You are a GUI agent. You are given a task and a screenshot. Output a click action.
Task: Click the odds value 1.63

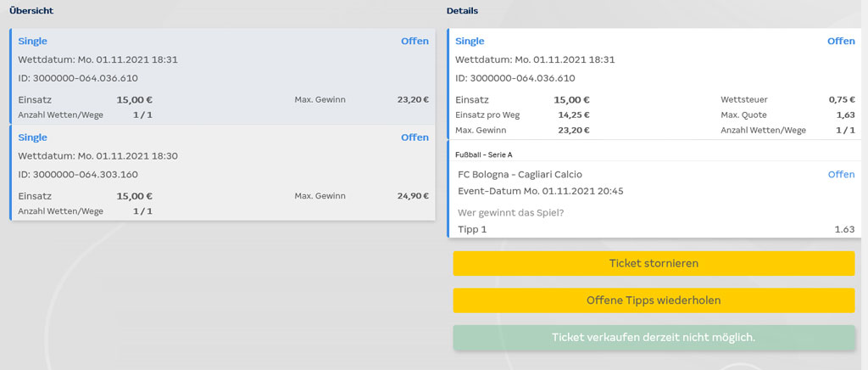click(845, 229)
